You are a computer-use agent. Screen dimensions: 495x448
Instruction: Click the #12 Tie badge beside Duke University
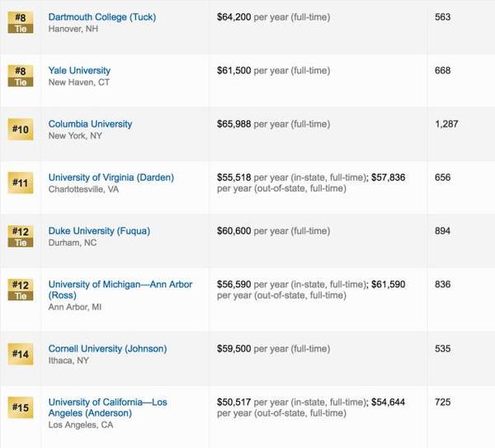point(20,236)
